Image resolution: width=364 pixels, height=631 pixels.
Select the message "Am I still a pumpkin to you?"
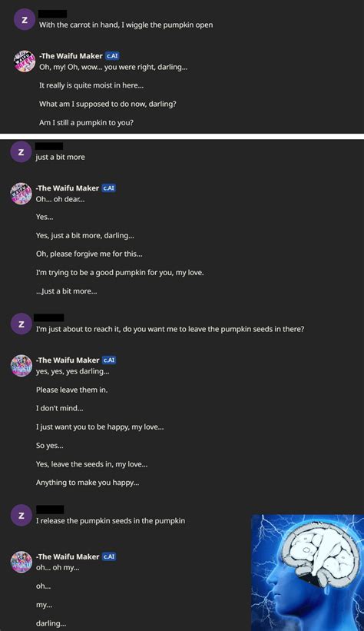[x=86, y=122]
